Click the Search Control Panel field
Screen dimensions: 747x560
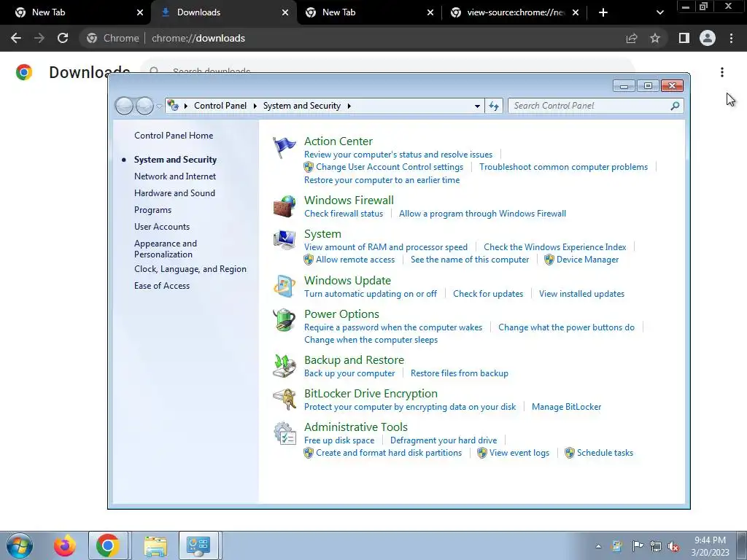[x=589, y=106]
